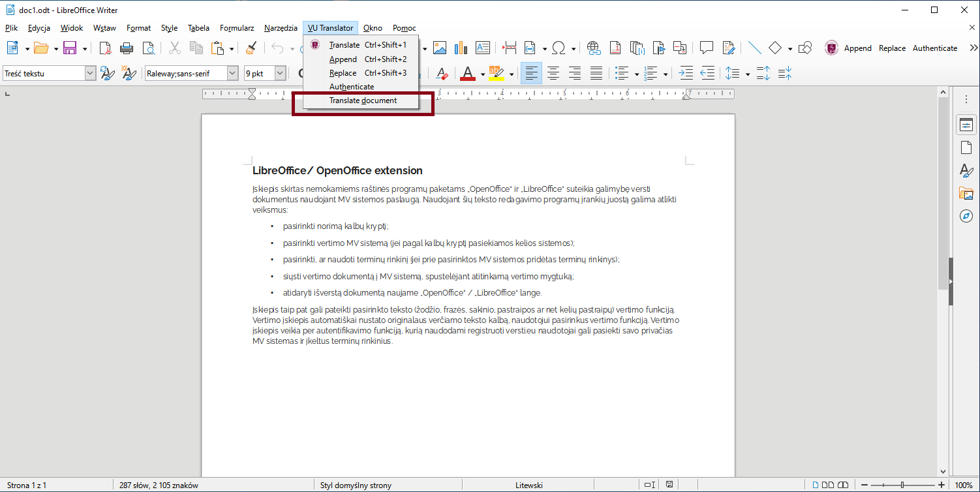This screenshot has width=980, height=492.
Task: Export directly as PDF
Action: (x=105, y=48)
